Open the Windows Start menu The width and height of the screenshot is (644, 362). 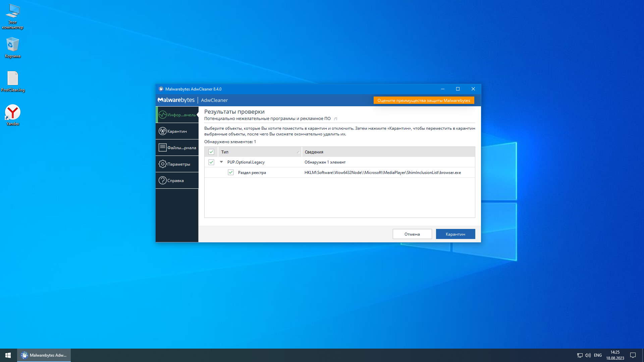8,355
